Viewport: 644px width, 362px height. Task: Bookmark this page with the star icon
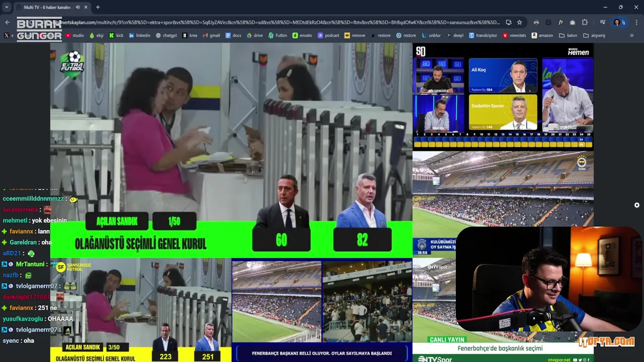[x=520, y=22]
